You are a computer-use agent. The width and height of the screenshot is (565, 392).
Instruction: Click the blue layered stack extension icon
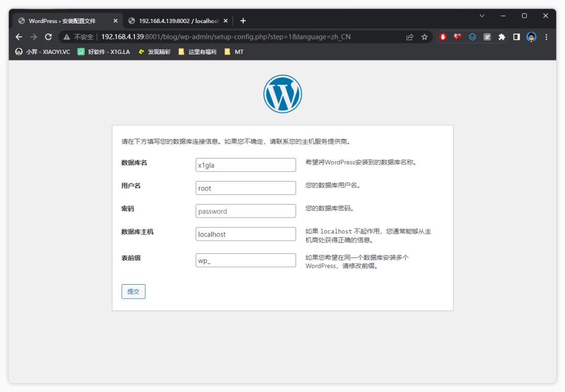pyautogui.click(x=472, y=37)
